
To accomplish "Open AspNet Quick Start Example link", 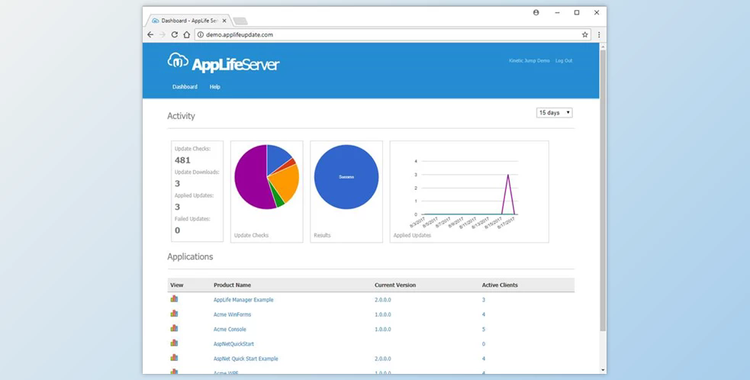I will [x=245, y=359].
